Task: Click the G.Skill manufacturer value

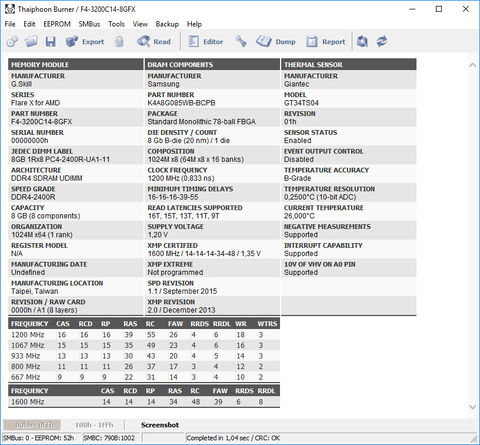Action: click(22, 84)
